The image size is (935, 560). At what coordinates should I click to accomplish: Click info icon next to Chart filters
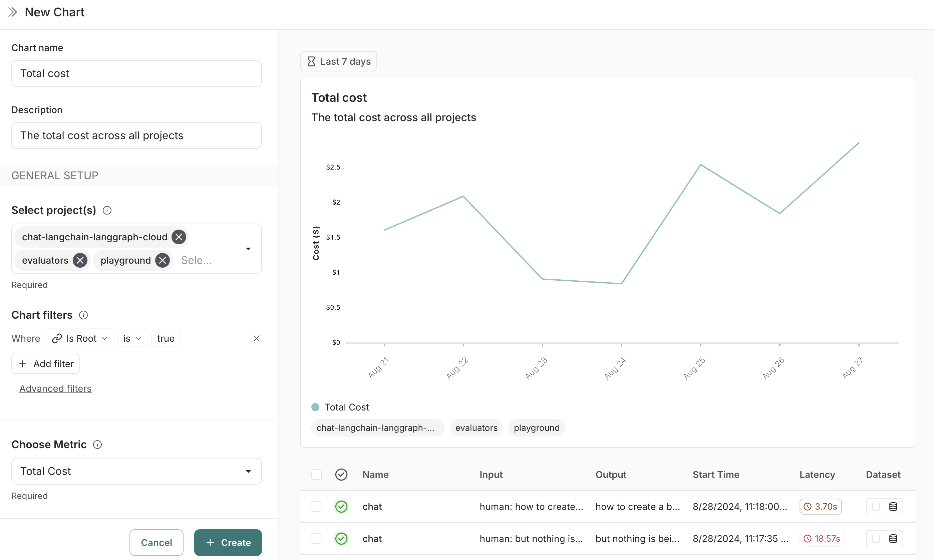[83, 315]
